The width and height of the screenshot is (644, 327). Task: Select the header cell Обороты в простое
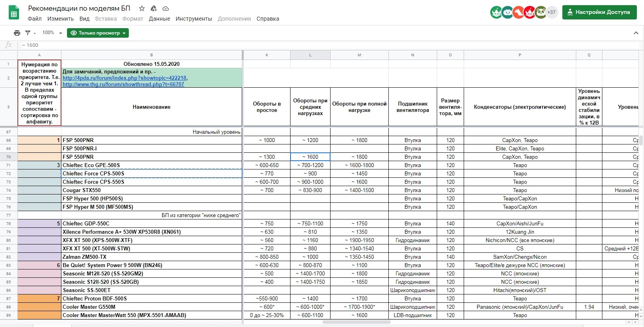(x=267, y=107)
